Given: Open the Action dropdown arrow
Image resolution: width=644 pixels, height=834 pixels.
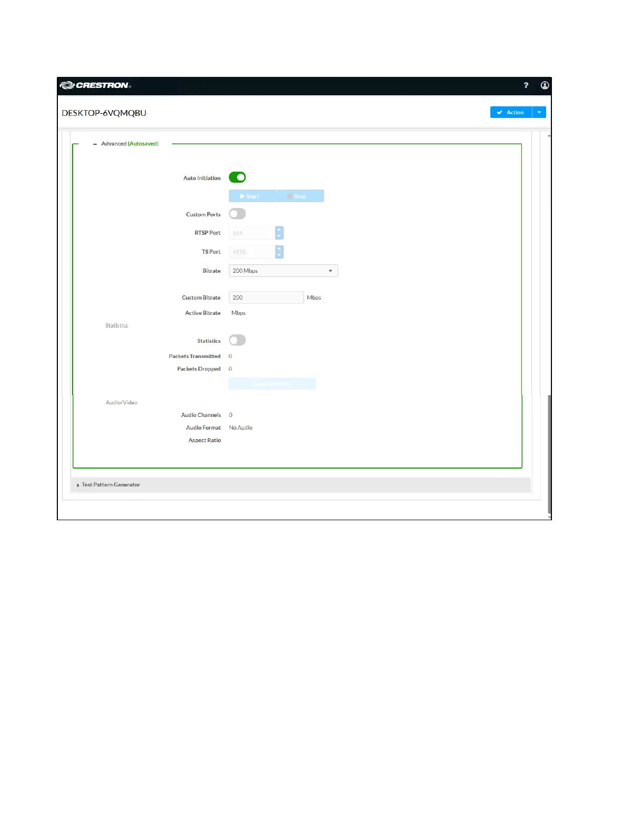Looking at the screenshot, I should tap(539, 112).
